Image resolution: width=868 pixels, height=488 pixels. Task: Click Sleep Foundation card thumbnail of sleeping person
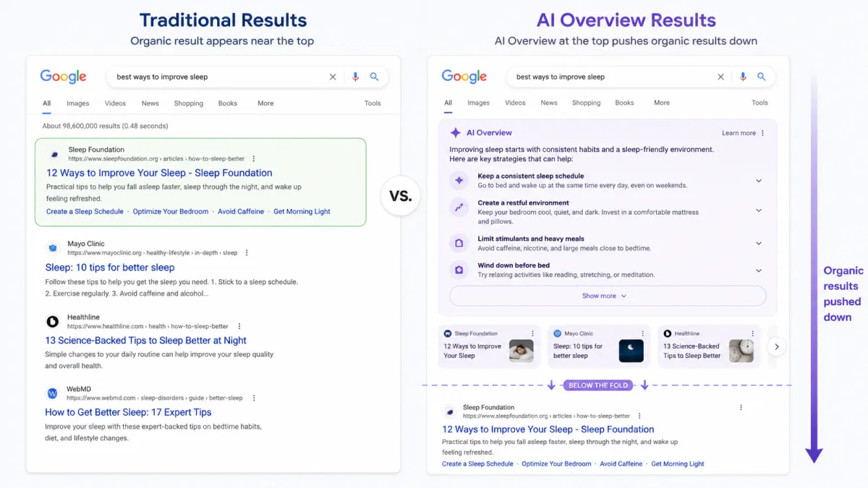tap(522, 351)
